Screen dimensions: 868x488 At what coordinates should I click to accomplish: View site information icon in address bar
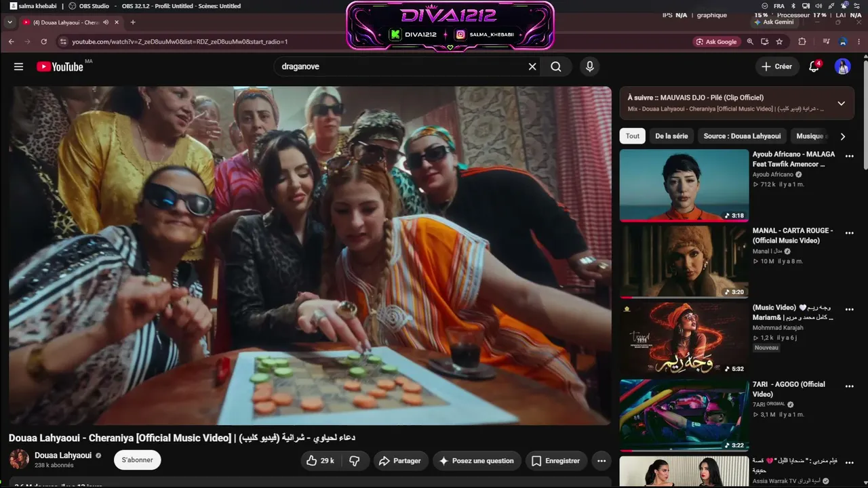pos(64,41)
